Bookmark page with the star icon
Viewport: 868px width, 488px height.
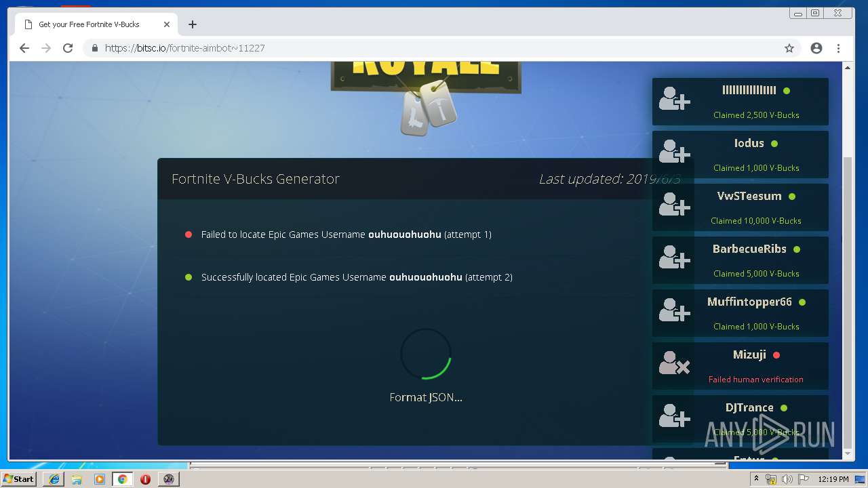[x=789, y=48]
